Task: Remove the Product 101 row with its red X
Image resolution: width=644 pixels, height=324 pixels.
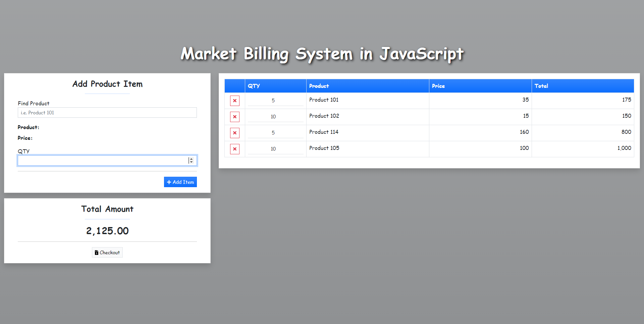Action: pyautogui.click(x=234, y=101)
